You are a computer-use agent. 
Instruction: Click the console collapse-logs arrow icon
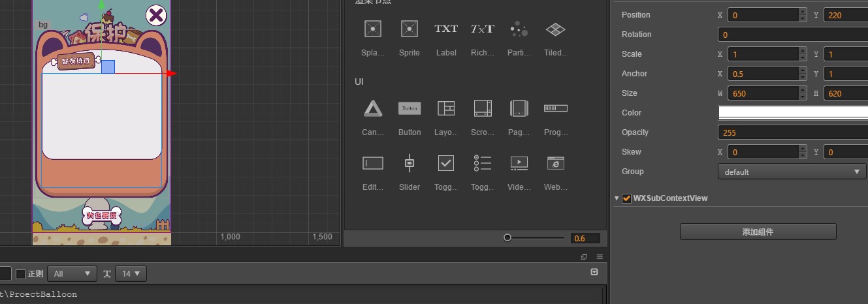[594, 272]
